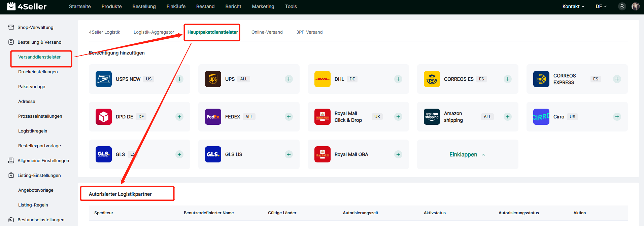
Task: Click the Cirro carrier logo
Action: click(541, 117)
